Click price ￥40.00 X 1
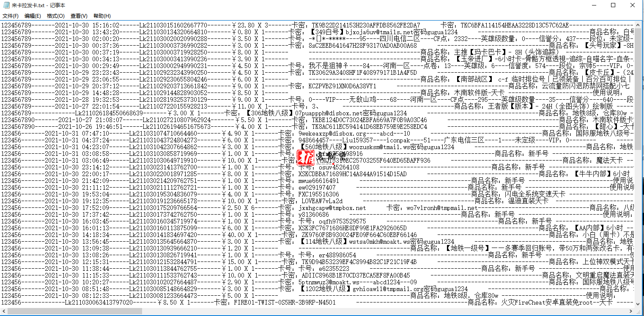Image resolution: width=644 pixels, height=316 pixels. [x=239, y=235]
